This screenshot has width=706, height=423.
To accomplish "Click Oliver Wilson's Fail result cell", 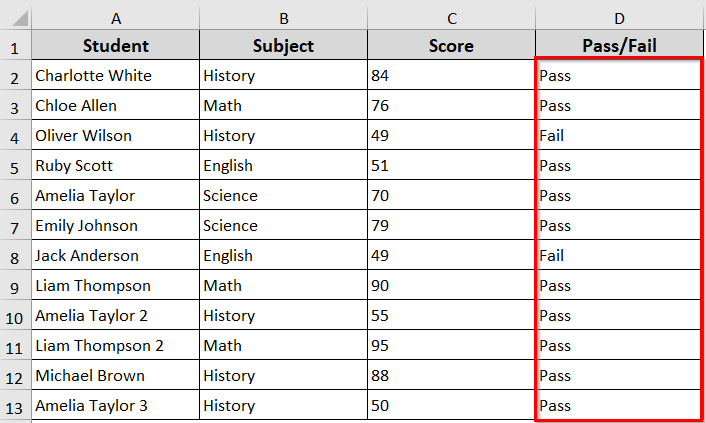I will tap(619, 135).
